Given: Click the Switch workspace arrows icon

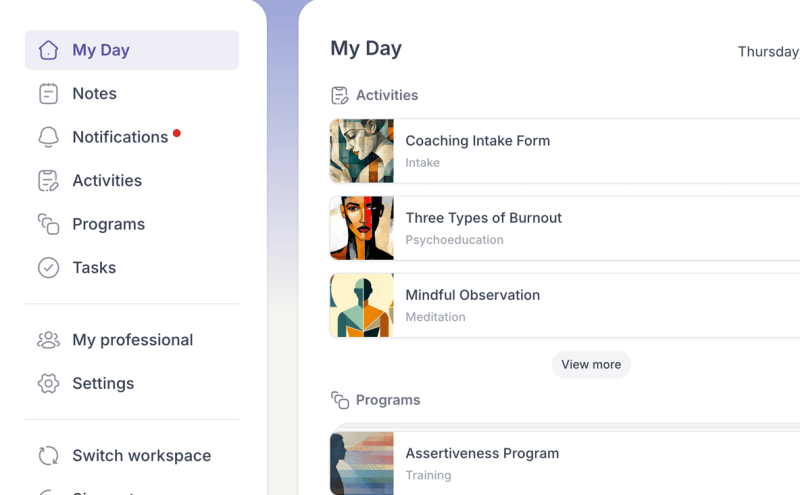Looking at the screenshot, I should pyautogui.click(x=48, y=456).
